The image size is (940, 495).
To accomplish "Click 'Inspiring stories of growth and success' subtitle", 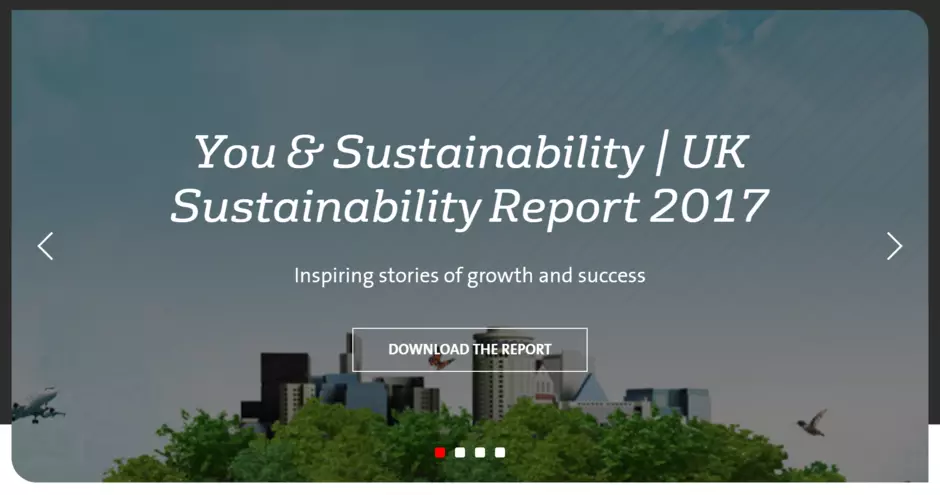I will point(470,275).
